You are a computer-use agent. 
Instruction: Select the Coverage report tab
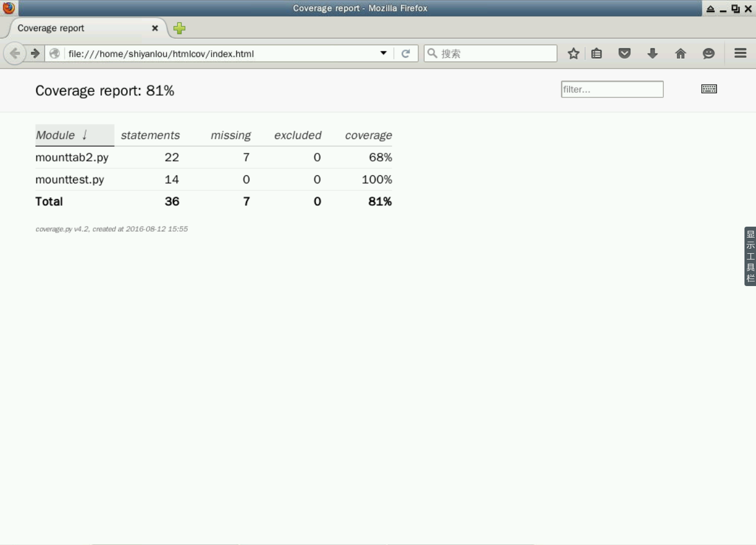click(x=81, y=28)
